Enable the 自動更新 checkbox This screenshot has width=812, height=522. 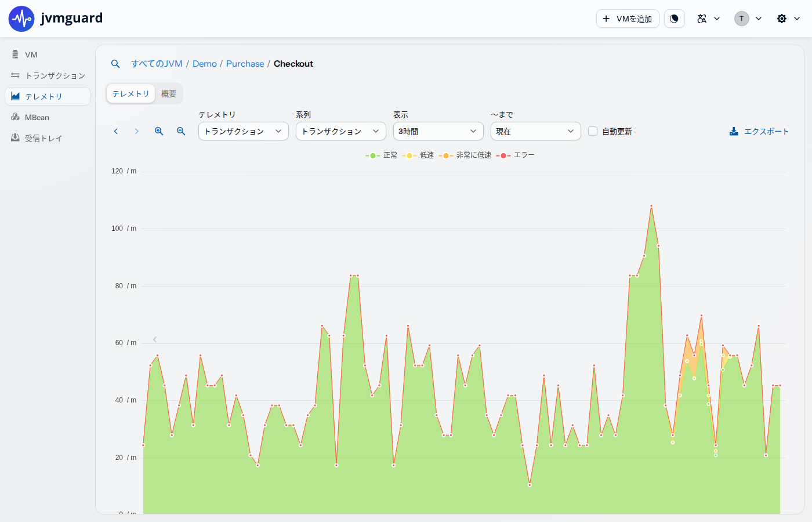(593, 131)
